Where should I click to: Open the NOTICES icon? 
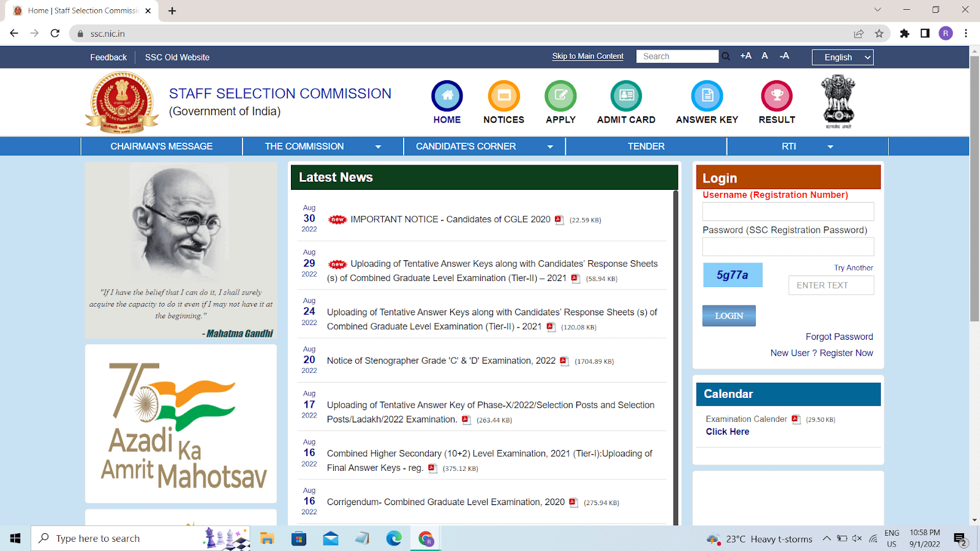tap(503, 96)
